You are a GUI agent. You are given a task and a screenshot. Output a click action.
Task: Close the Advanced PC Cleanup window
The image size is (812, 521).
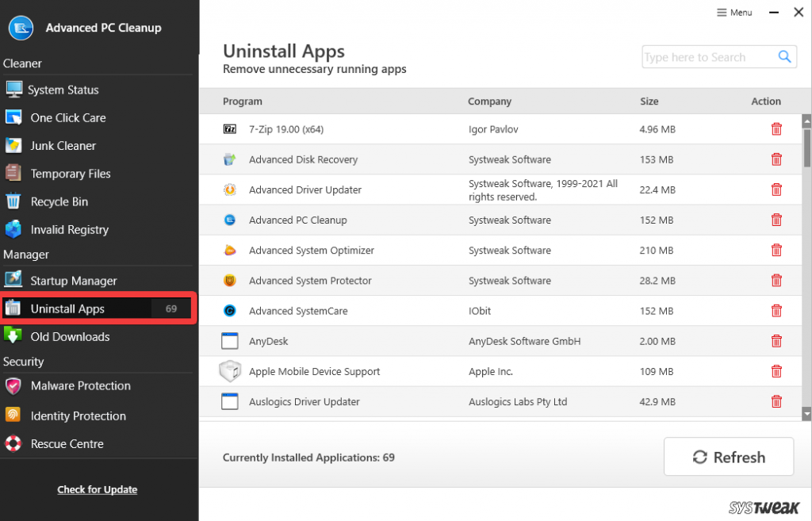799,13
